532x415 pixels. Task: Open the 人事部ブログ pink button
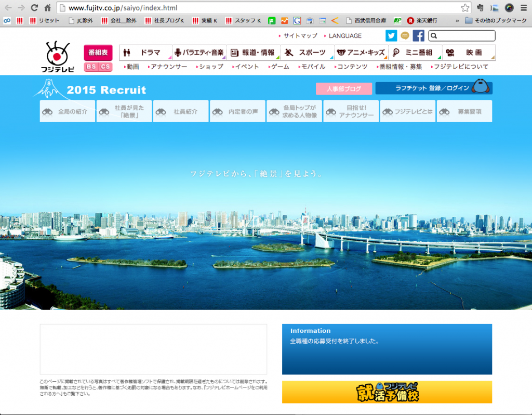[x=343, y=89]
